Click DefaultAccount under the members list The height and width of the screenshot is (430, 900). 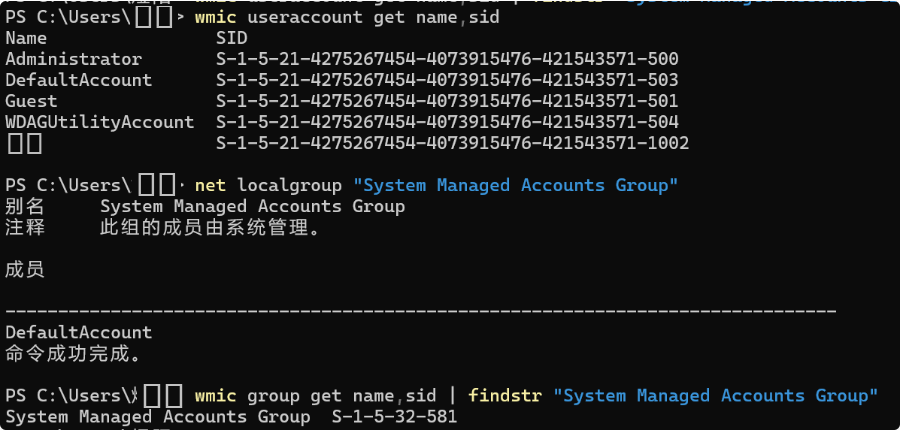pyautogui.click(x=79, y=332)
